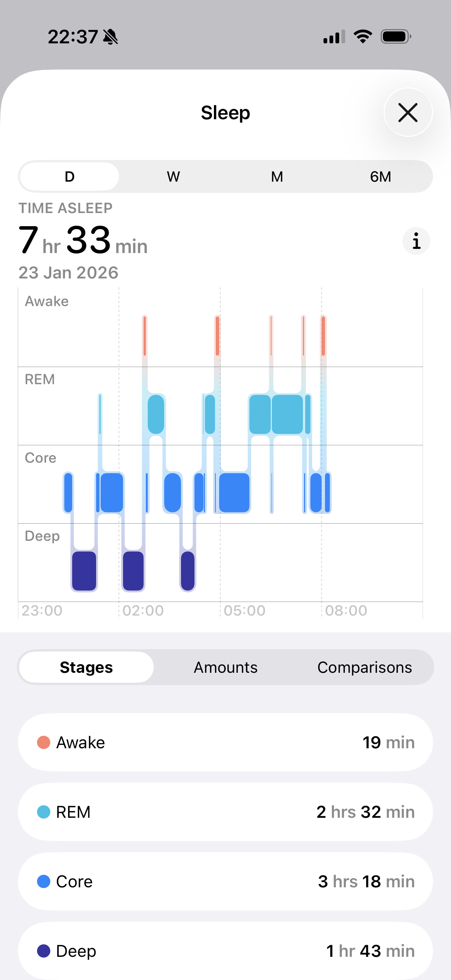Tap the cellular signal bars icon
Viewport: 451px width, 980px height.
pyautogui.click(x=334, y=37)
